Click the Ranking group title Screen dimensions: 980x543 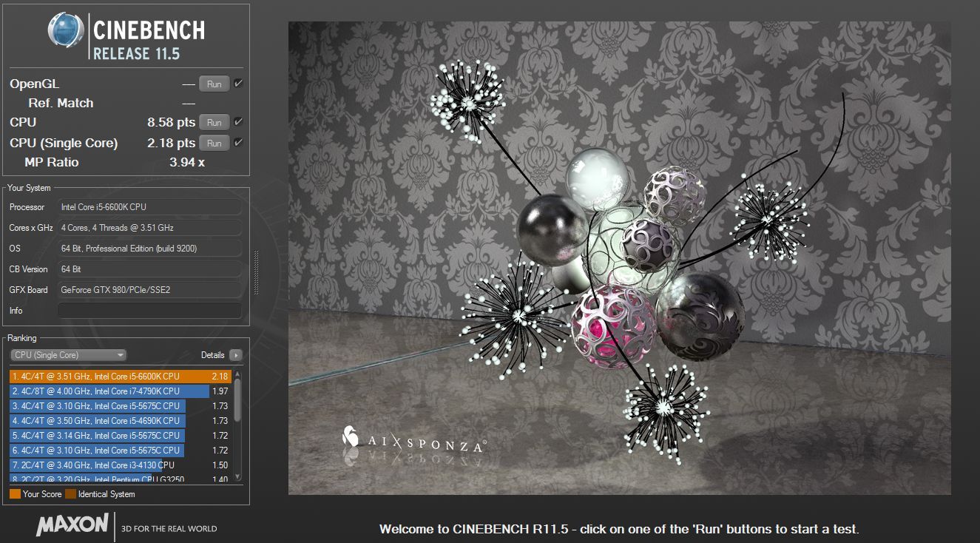[x=22, y=338]
